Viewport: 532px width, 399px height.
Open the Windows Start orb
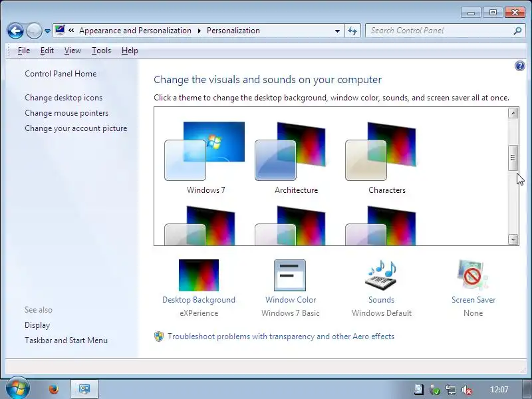17,389
